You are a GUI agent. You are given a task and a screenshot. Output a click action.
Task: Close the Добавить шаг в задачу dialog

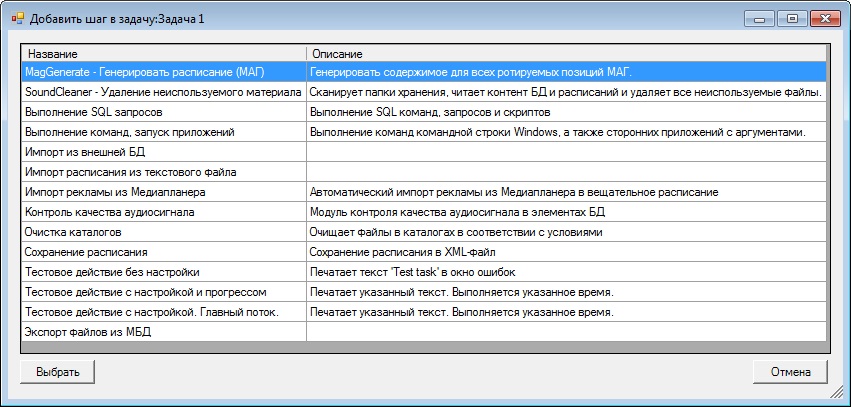[825, 19]
